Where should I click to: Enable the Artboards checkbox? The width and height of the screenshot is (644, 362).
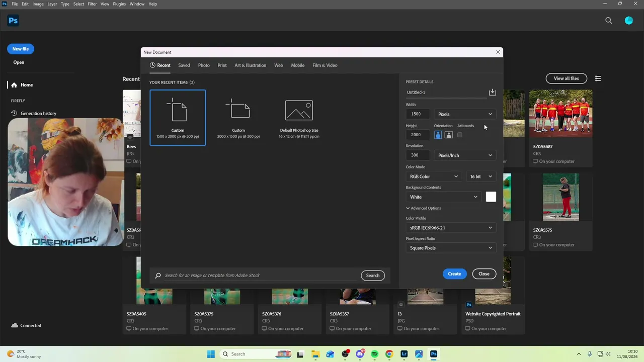pos(460,135)
